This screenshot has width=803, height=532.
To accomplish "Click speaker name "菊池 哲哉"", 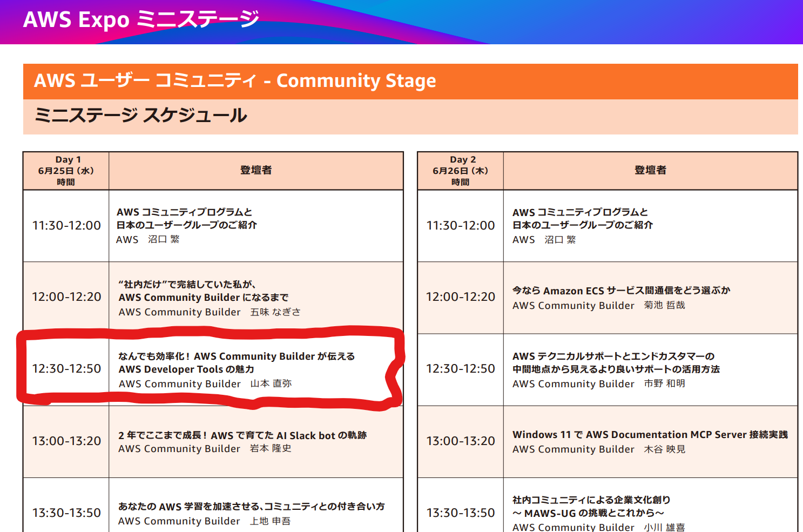I will pos(665,305).
